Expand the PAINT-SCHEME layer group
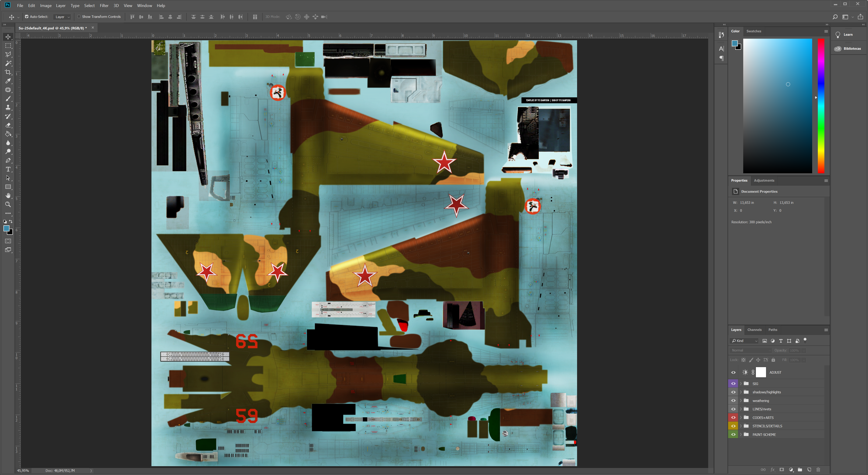This screenshot has width=868, height=475. click(741, 435)
